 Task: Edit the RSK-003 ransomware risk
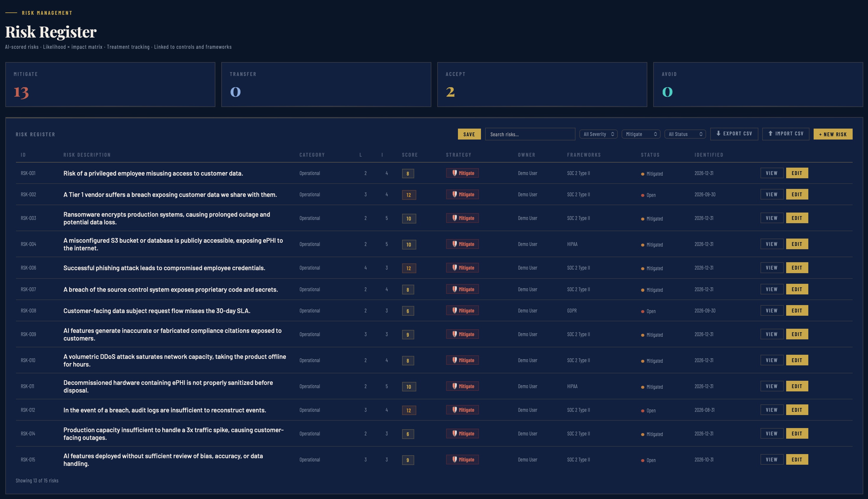pos(797,218)
